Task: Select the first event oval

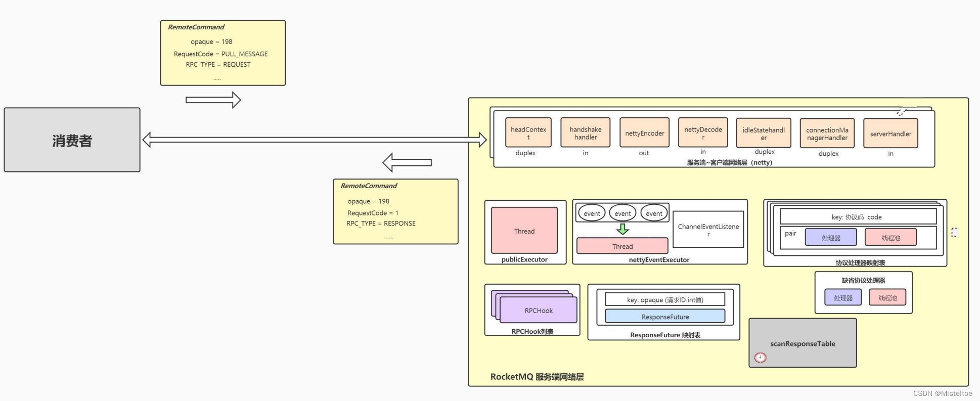Action: [592, 213]
